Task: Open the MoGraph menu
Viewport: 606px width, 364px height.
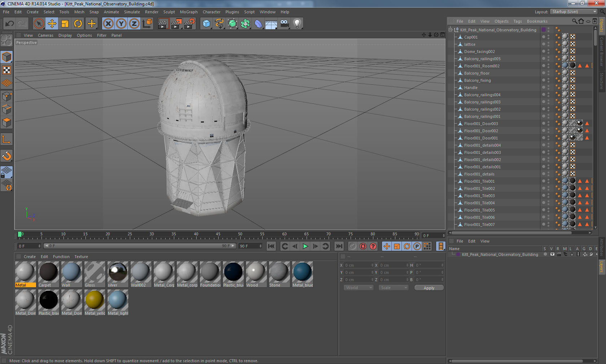Action: (x=189, y=12)
